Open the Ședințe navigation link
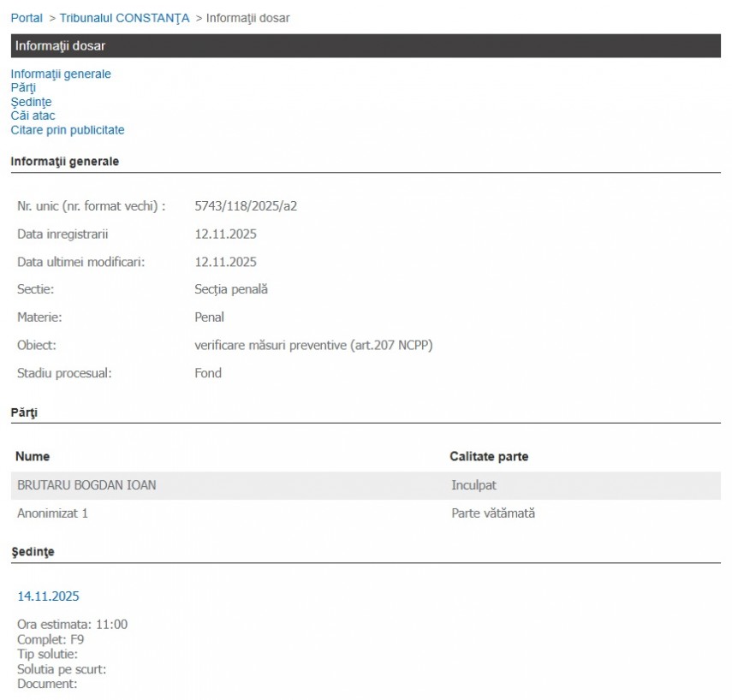Image resolution: width=732 pixels, height=700 pixels. (x=31, y=102)
